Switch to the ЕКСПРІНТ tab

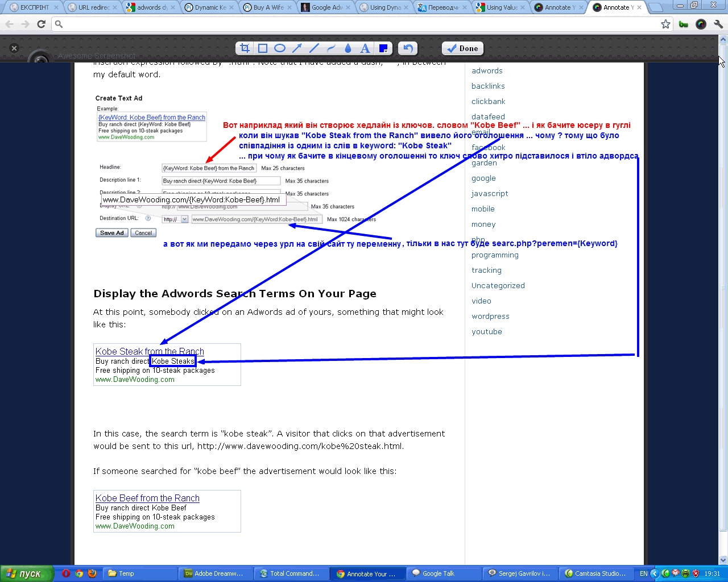(34, 7)
